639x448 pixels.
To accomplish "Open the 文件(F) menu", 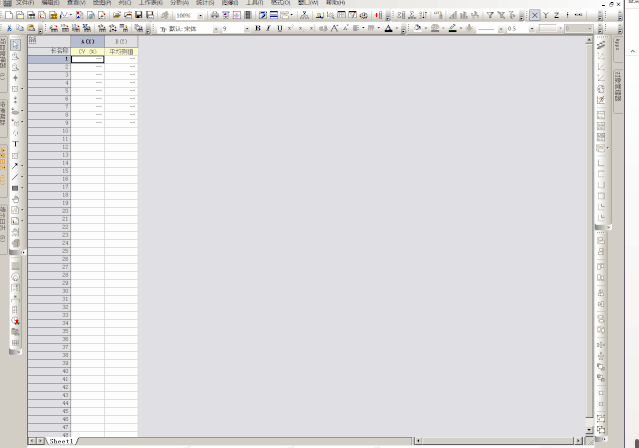I will tap(24, 3).
